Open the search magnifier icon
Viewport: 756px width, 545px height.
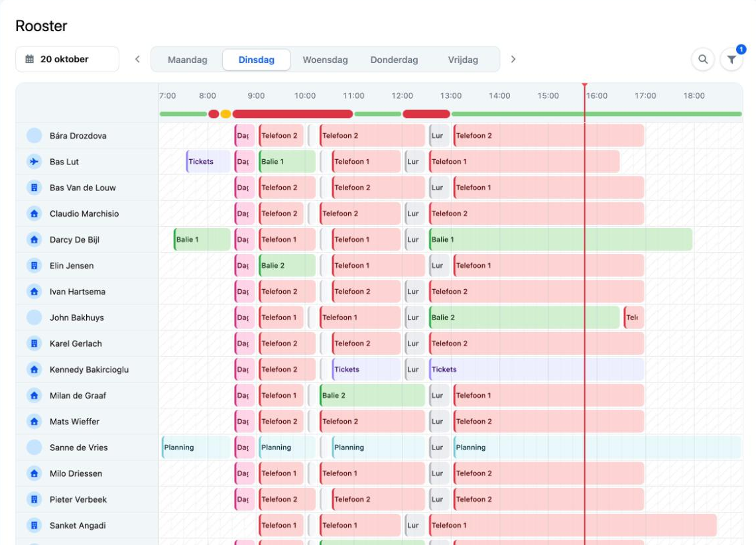click(703, 59)
